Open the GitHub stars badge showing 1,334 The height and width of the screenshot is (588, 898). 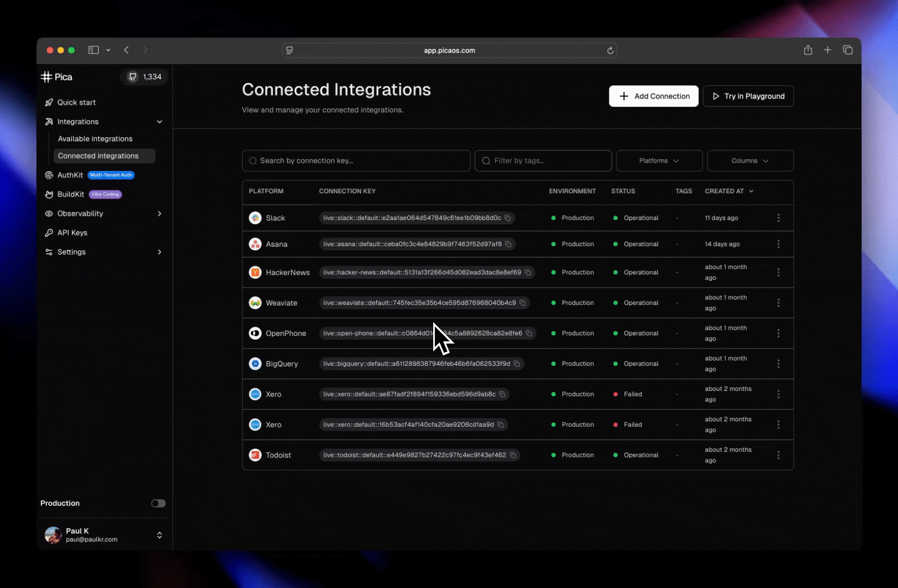tap(144, 77)
